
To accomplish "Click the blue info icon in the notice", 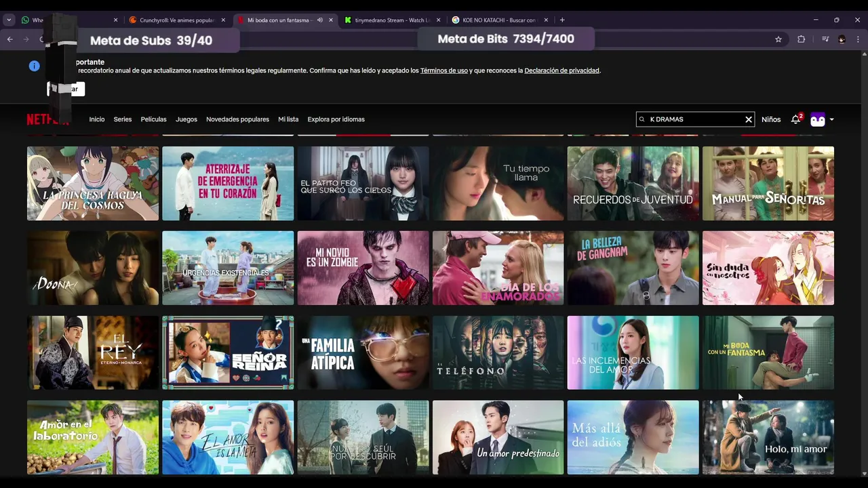I will [35, 66].
